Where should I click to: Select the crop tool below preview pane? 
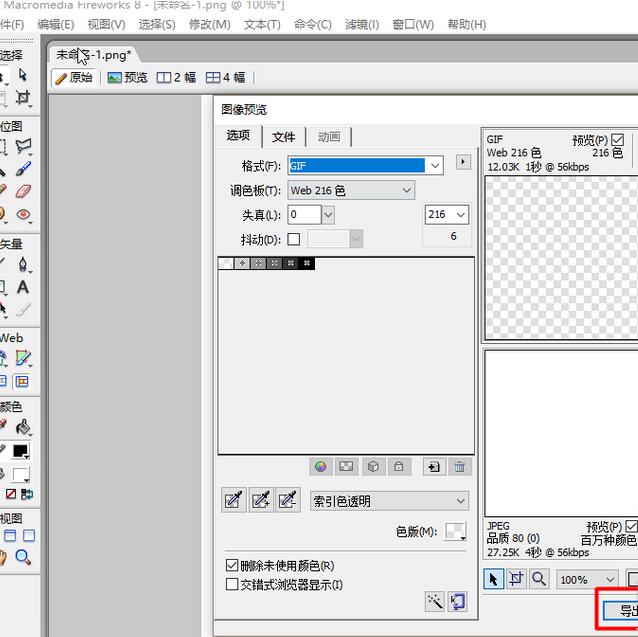516,579
